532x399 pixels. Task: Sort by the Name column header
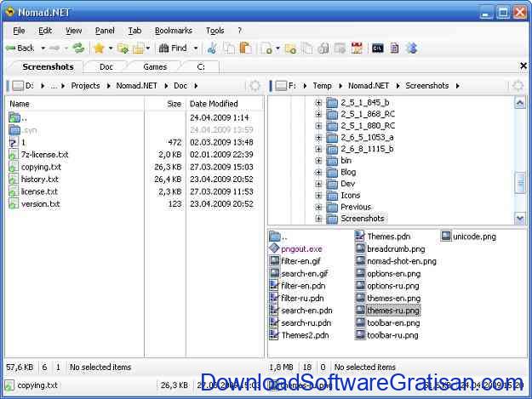(75, 104)
